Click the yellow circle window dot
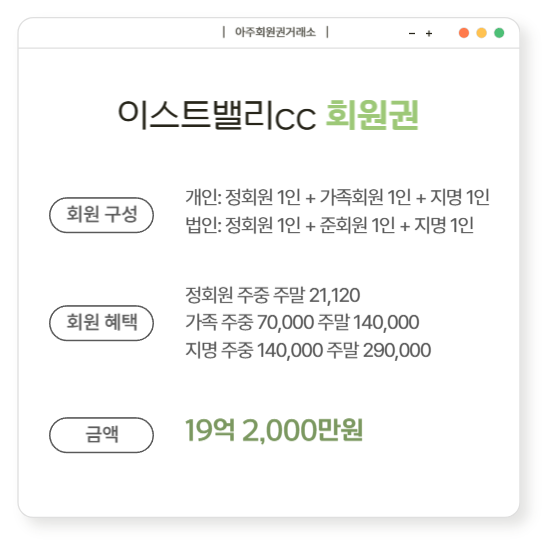550x550 pixels. click(x=481, y=33)
